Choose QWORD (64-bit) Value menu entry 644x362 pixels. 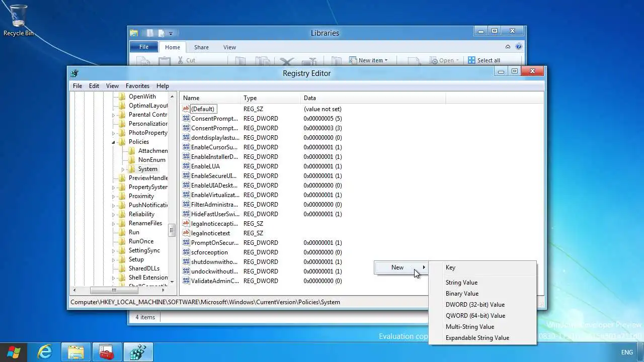click(x=482, y=316)
